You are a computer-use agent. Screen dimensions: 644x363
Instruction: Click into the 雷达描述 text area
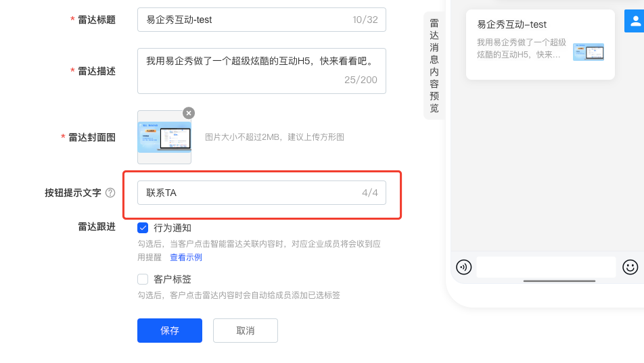262,71
